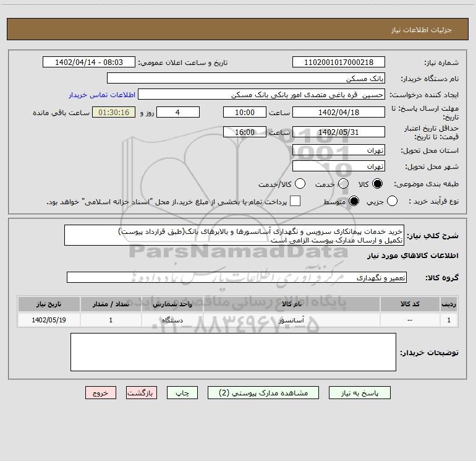Click the خروج exit button
The width and height of the screenshot is (476, 461).
[101, 393]
